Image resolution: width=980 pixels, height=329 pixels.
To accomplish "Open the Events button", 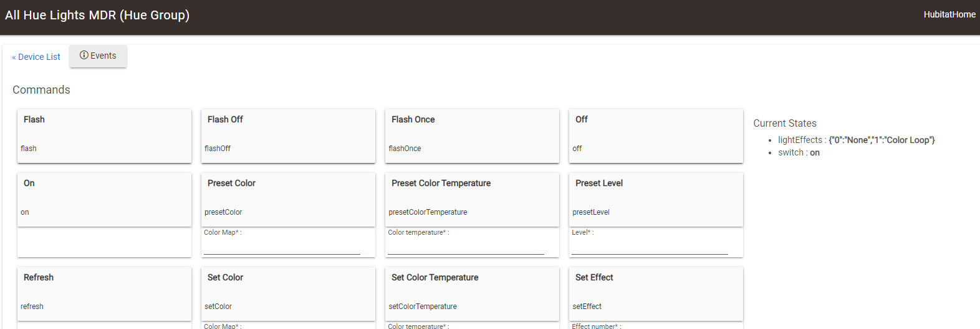I will (98, 56).
